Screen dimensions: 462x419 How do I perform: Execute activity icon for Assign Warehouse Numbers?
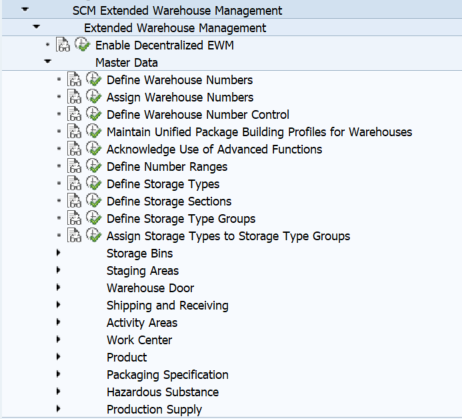94,96
